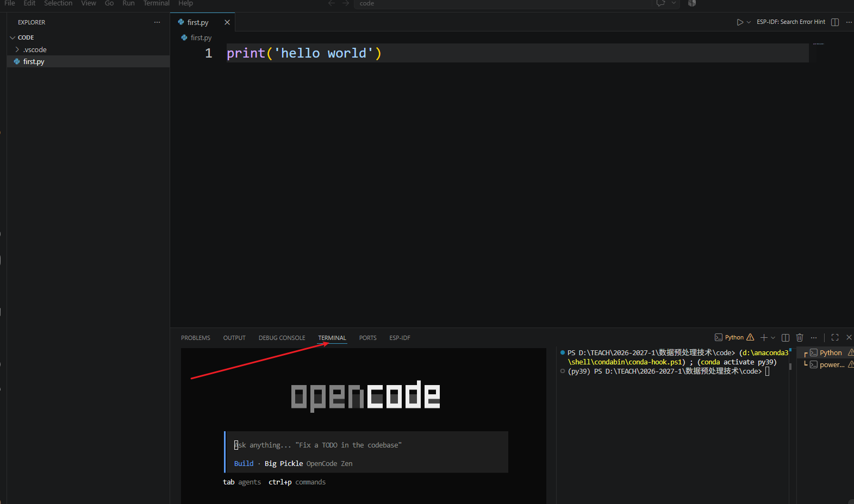This screenshot has height=504, width=854.
Task: Click the (py39) PS prompt line
Action: tap(665, 371)
